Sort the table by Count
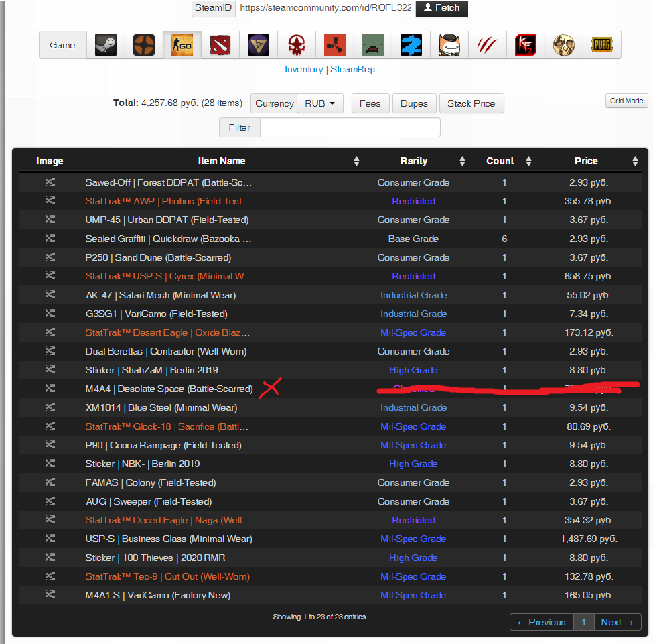Viewport: 653px width, 644px height. 500,161
